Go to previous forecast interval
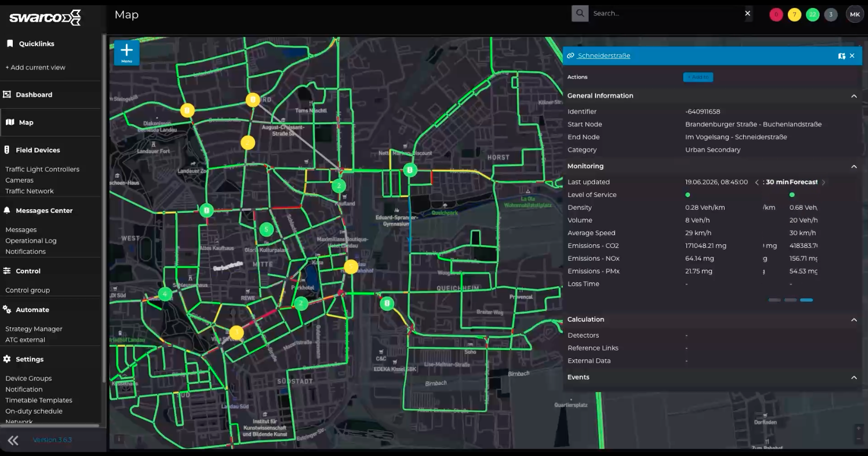The image size is (868, 456). [756, 182]
